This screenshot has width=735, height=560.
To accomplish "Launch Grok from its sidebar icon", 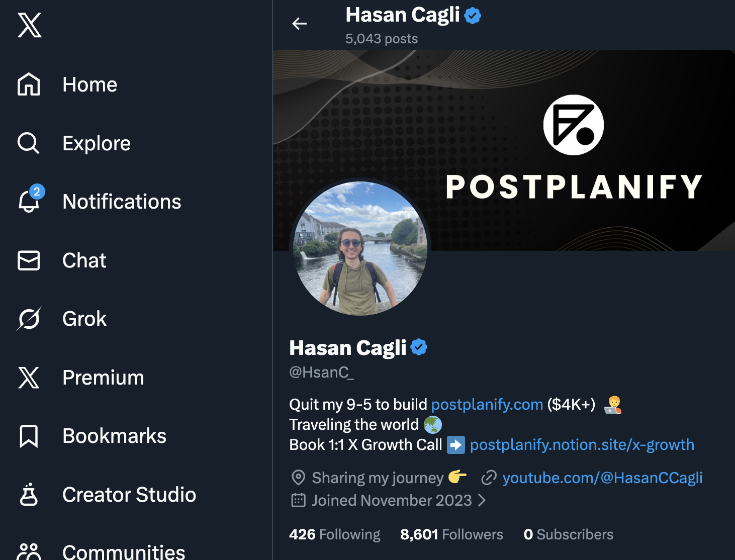I will point(29,319).
